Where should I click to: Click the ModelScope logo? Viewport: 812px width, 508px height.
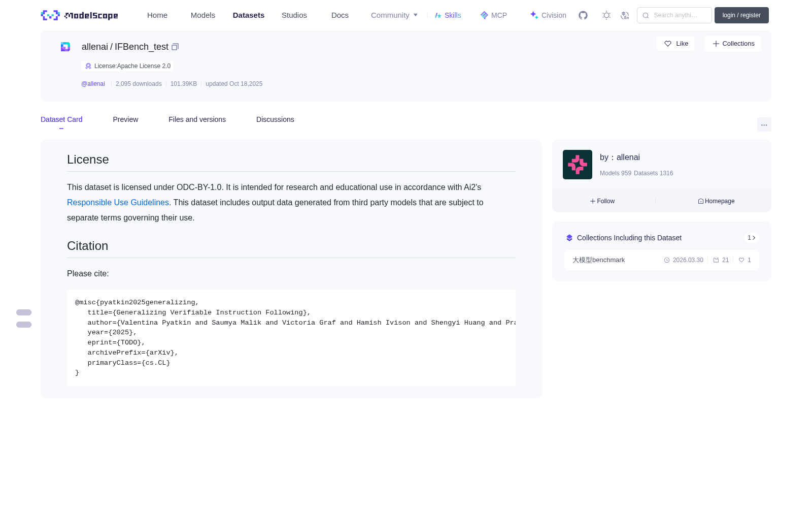point(80,15)
